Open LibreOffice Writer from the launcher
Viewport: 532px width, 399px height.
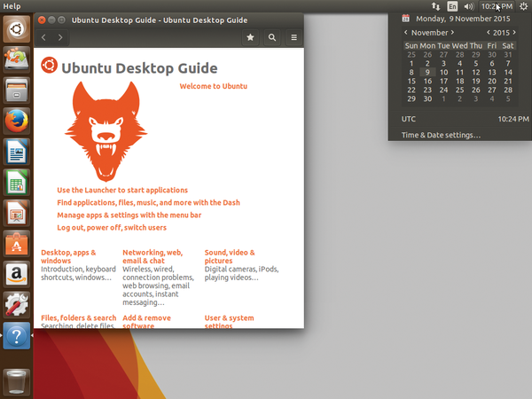pyautogui.click(x=16, y=152)
